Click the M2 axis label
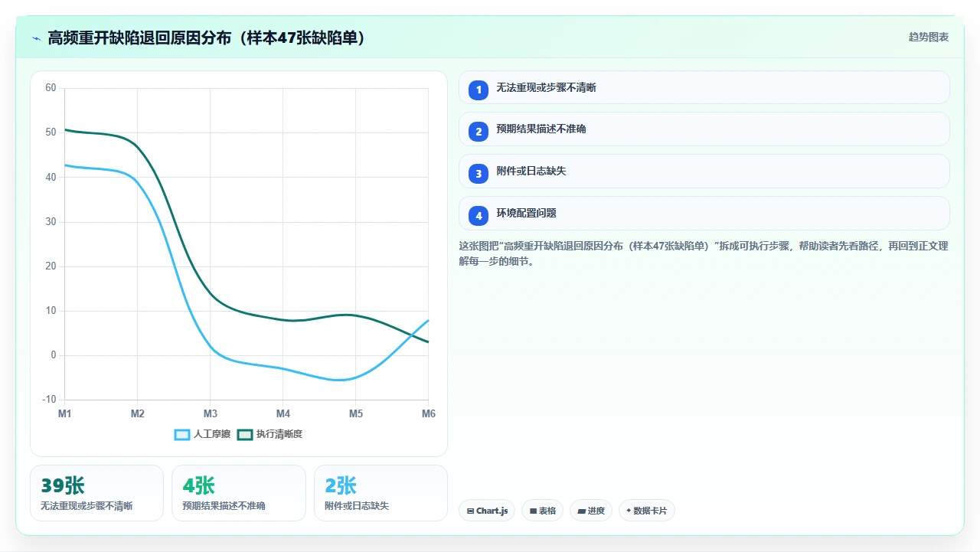 [138, 414]
